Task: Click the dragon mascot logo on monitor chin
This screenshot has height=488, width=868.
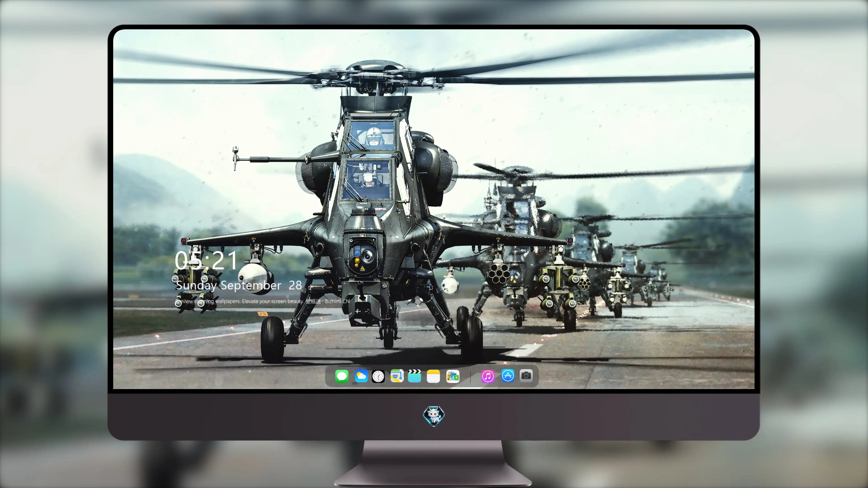Action: pyautogui.click(x=434, y=416)
